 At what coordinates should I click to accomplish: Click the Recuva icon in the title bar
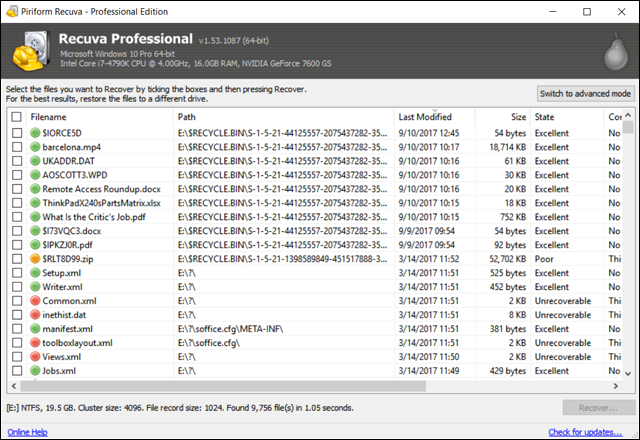coord(12,11)
